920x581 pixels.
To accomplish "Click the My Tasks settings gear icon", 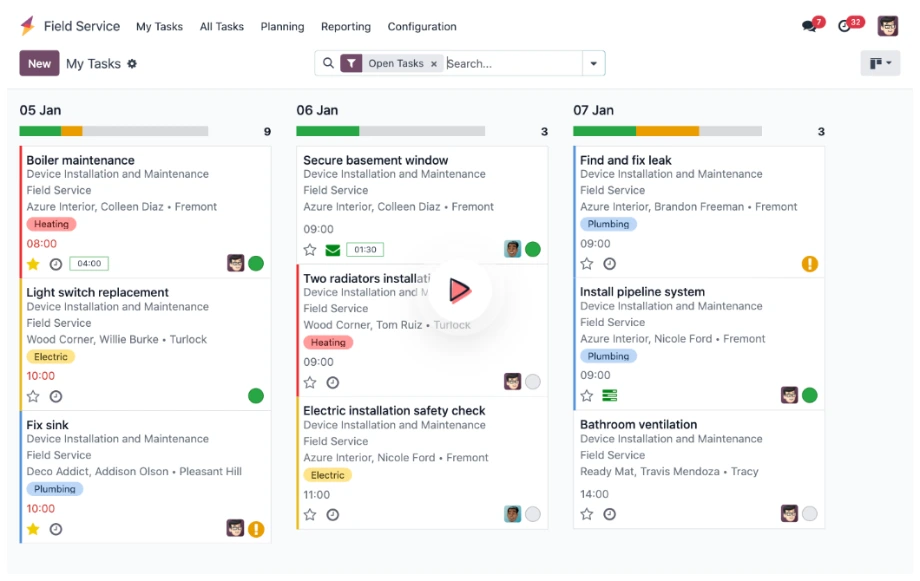I will tap(132, 64).
